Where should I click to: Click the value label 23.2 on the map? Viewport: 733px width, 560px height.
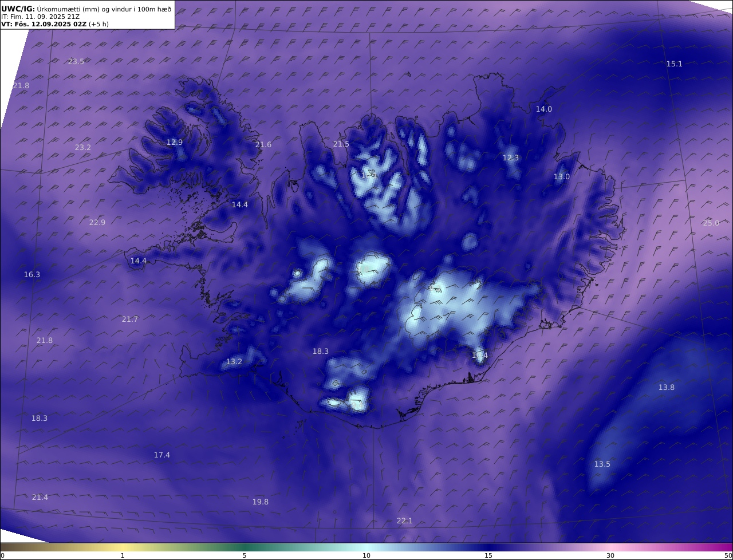click(83, 147)
